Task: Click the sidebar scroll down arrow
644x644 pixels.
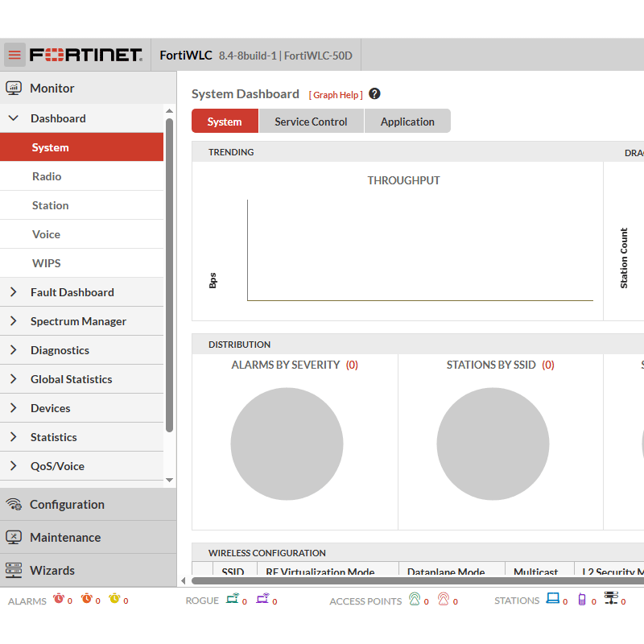Action: [x=169, y=481]
